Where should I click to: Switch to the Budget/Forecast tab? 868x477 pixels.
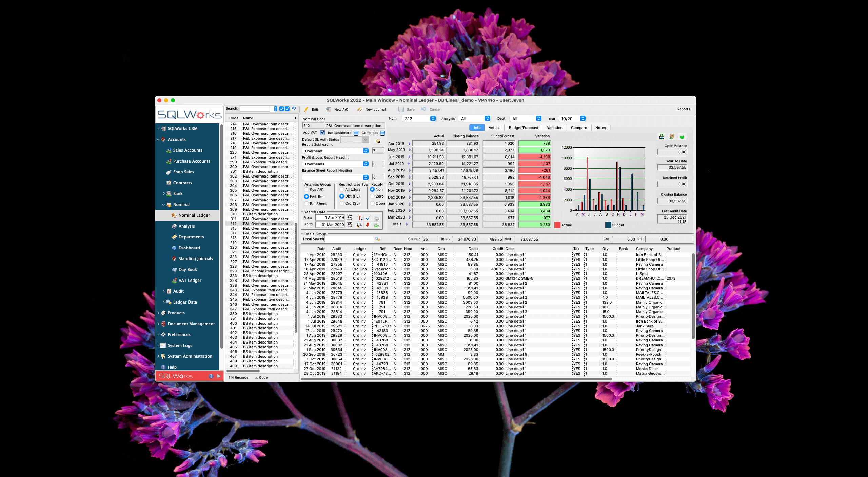point(523,128)
